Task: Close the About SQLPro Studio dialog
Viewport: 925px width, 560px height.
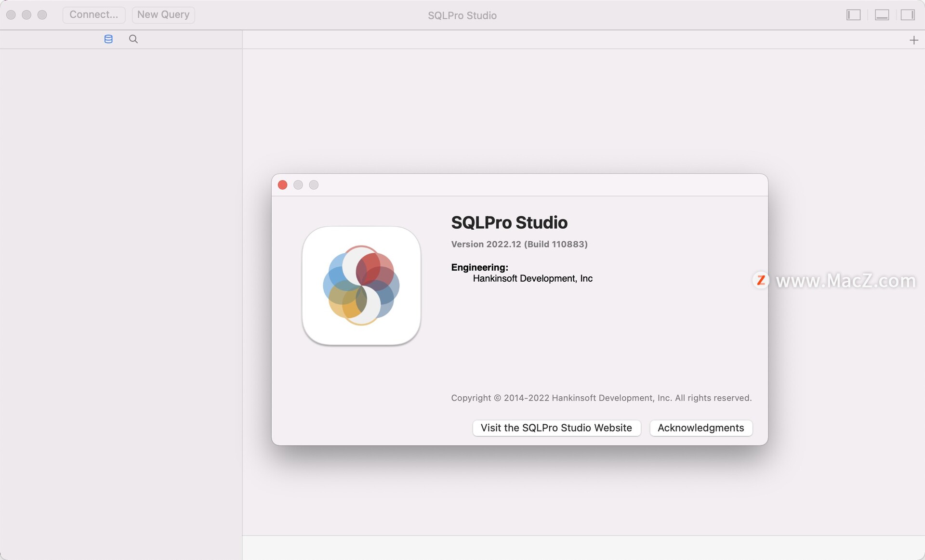Action: click(283, 185)
